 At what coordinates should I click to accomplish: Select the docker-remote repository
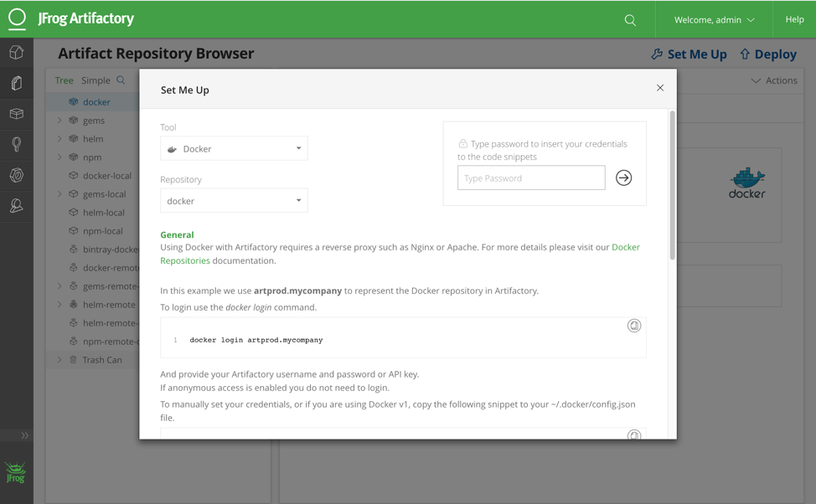pyautogui.click(x=111, y=268)
